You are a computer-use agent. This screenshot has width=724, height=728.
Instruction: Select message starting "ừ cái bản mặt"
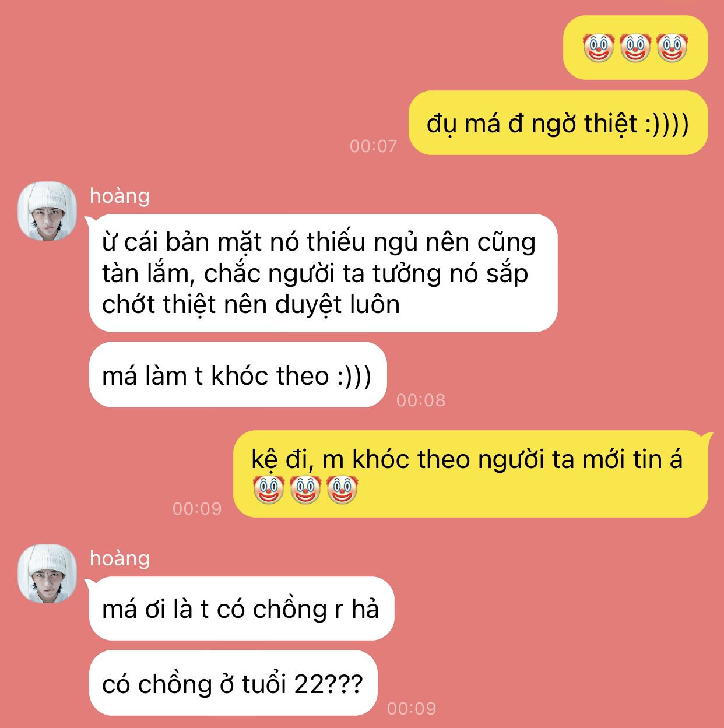click(x=323, y=273)
